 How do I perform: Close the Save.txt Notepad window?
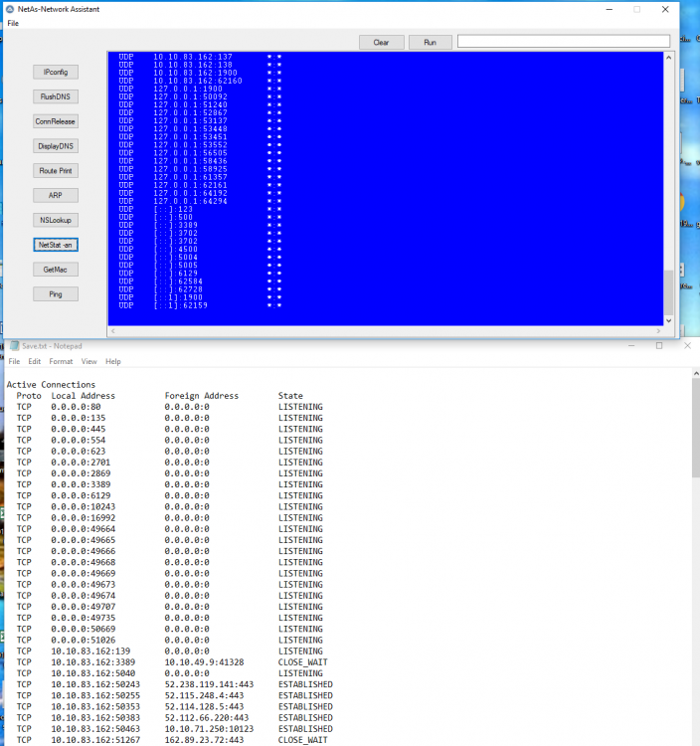click(x=687, y=346)
